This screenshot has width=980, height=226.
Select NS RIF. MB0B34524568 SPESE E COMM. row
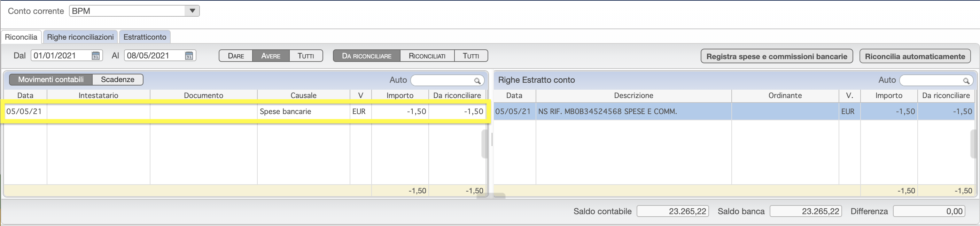pyautogui.click(x=734, y=111)
